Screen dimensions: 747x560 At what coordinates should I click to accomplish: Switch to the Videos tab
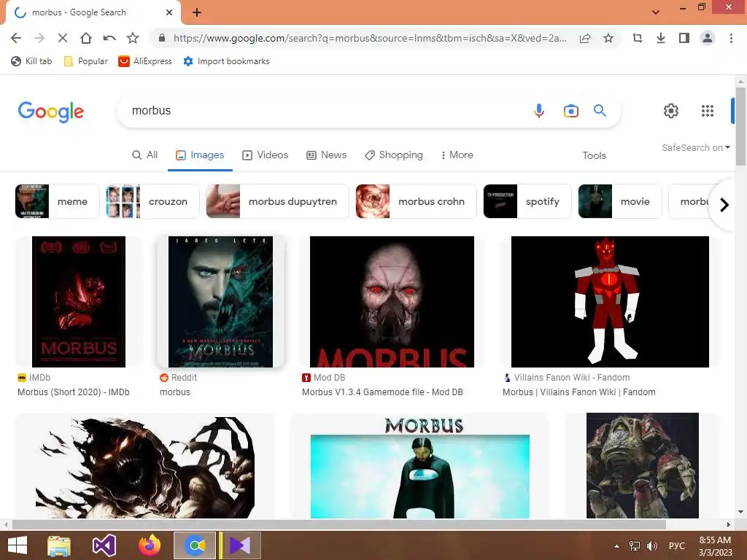(x=266, y=155)
